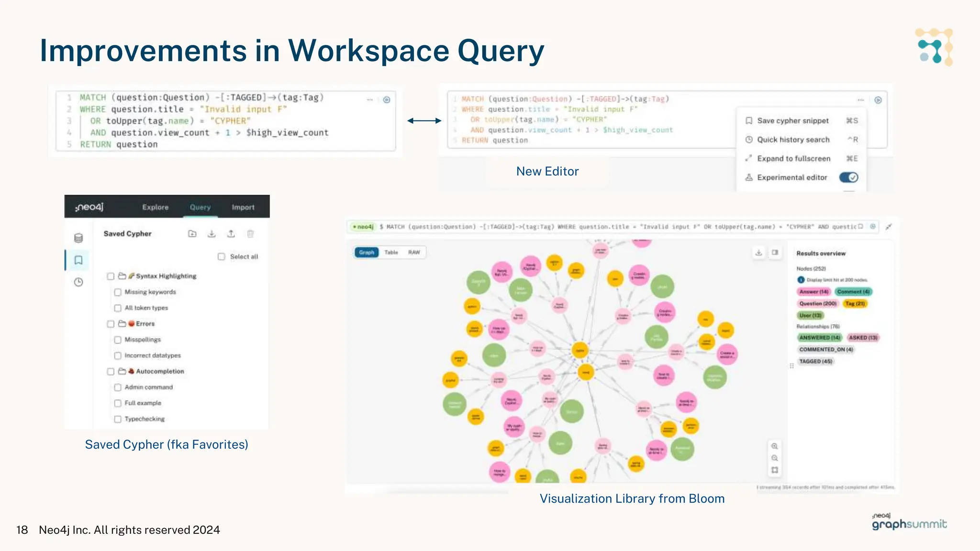The width and height of the screenshot is (980, 551).
Task: Click the RETURN question line in left editor
Action: (119, 144)
